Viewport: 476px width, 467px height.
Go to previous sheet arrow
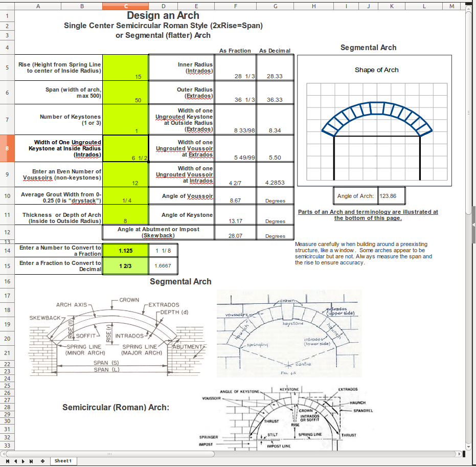[15, 461]
